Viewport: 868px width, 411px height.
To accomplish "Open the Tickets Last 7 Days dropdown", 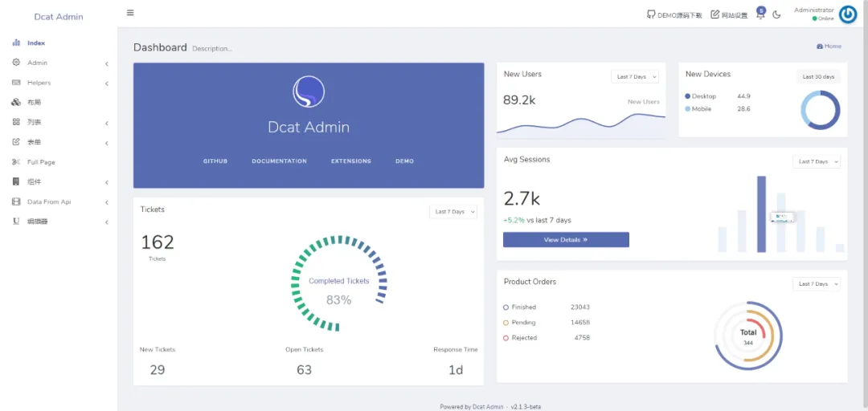I will tap(453, 212).
